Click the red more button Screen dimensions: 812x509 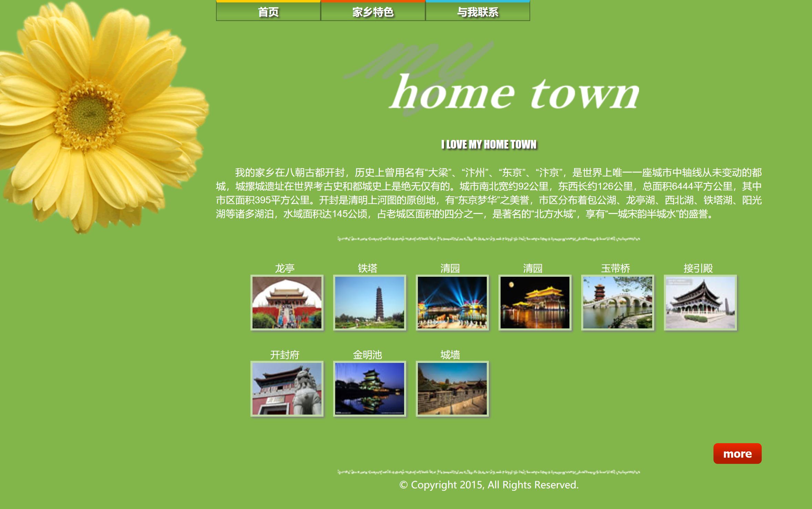click(737, 454)
